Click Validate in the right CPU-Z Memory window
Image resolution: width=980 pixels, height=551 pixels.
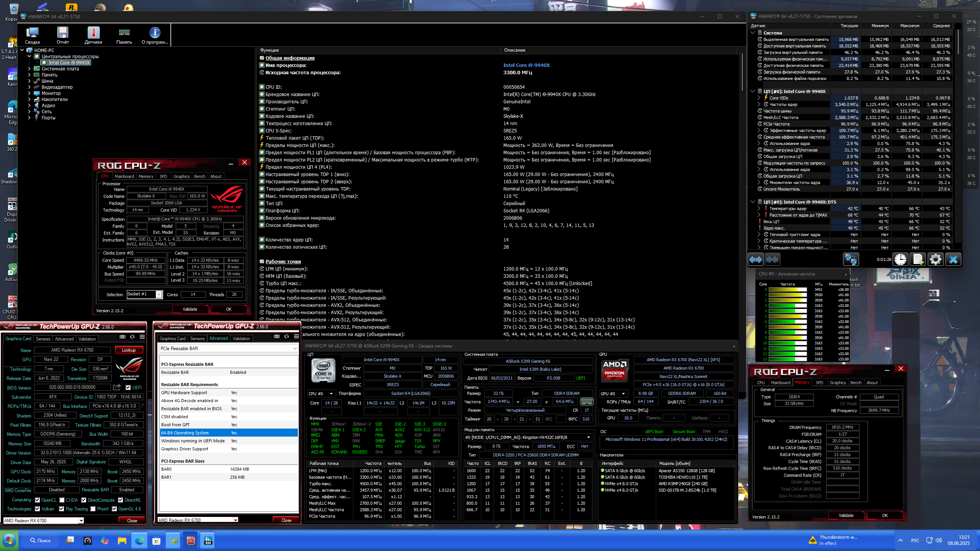coord(846,515)
